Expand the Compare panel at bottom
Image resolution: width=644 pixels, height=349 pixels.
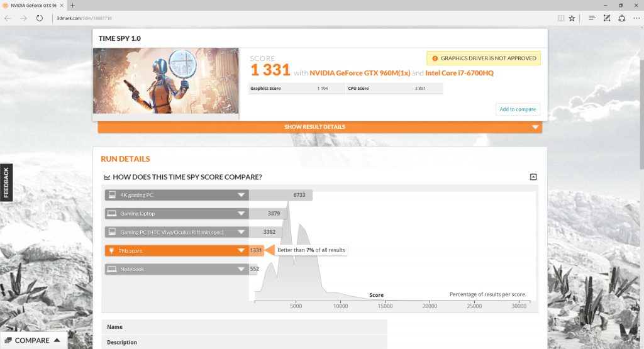click(x=33, y=340)
